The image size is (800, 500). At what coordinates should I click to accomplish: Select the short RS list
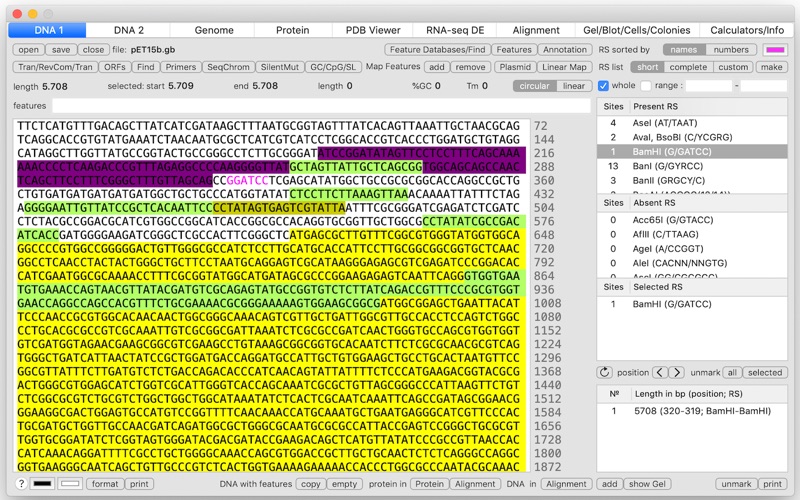pyautogui.click(x=647, y=67)
